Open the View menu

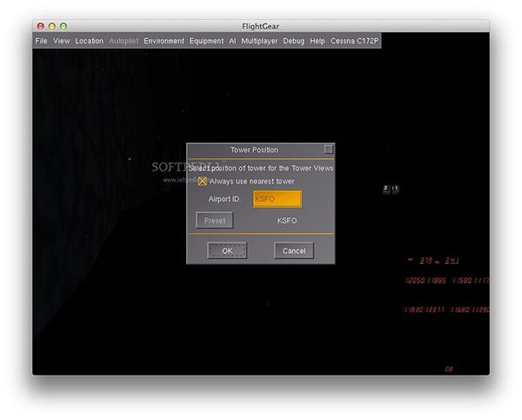[61, 41]
